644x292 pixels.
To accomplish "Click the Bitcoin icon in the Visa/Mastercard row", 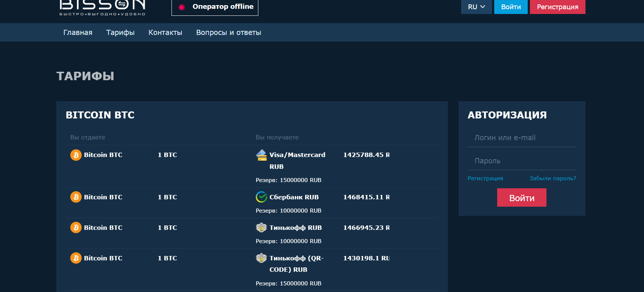I will point(76,155).
